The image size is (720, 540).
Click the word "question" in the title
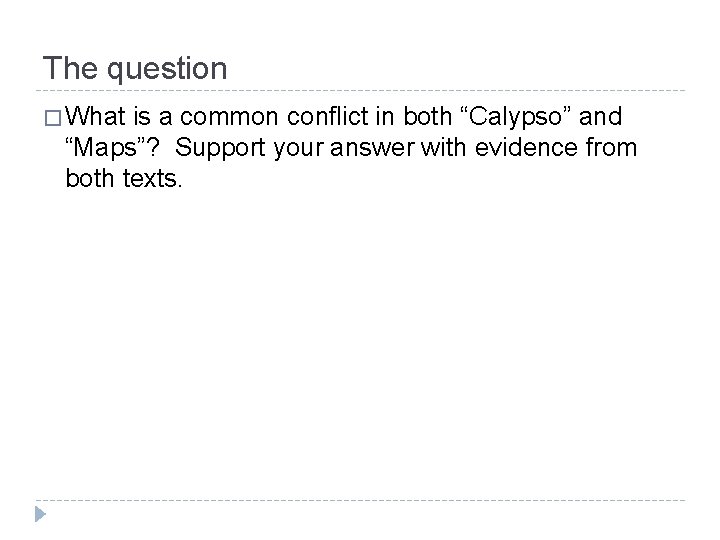coord(167,70)
